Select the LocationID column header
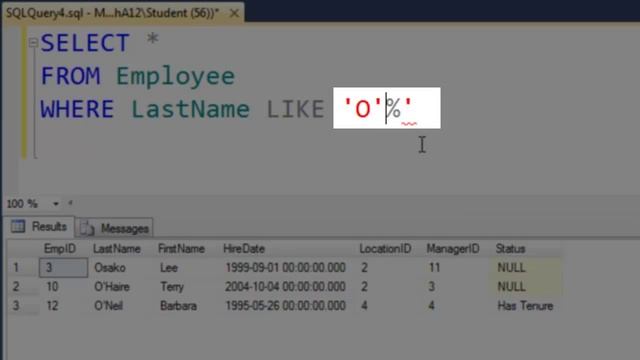This screenshot has width=640, height=360. tap(385, 249)
